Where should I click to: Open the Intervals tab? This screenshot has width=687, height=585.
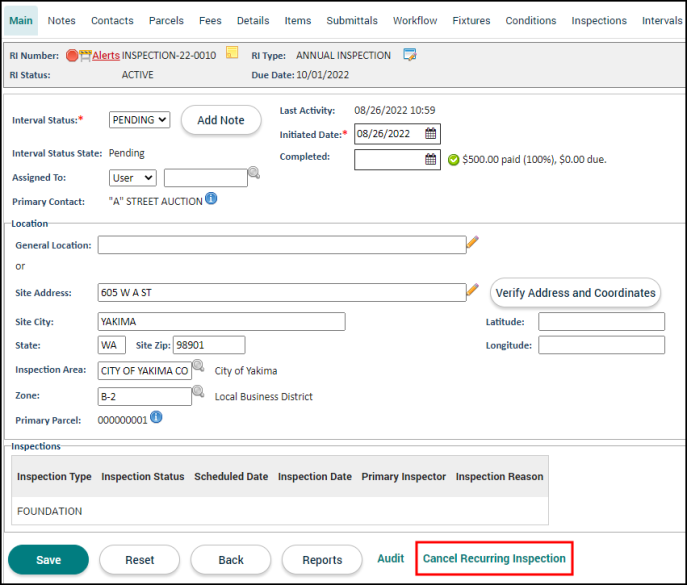662,21
